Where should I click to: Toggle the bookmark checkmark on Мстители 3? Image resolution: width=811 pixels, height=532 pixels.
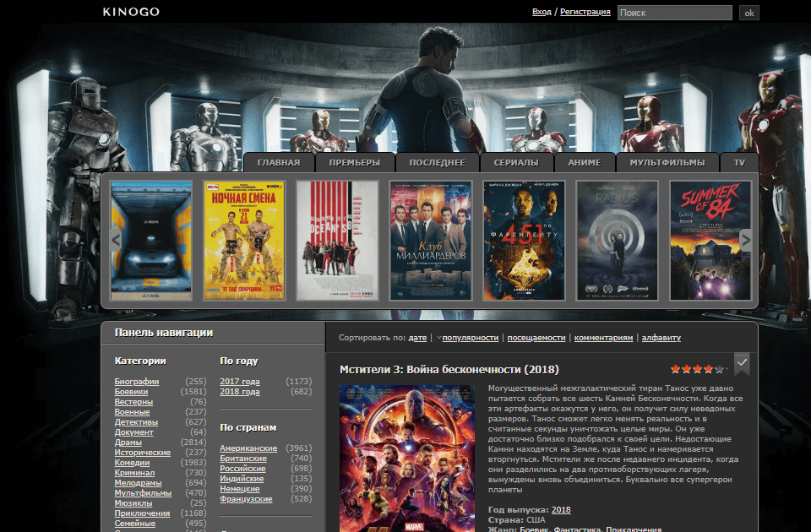click(742, 362)
